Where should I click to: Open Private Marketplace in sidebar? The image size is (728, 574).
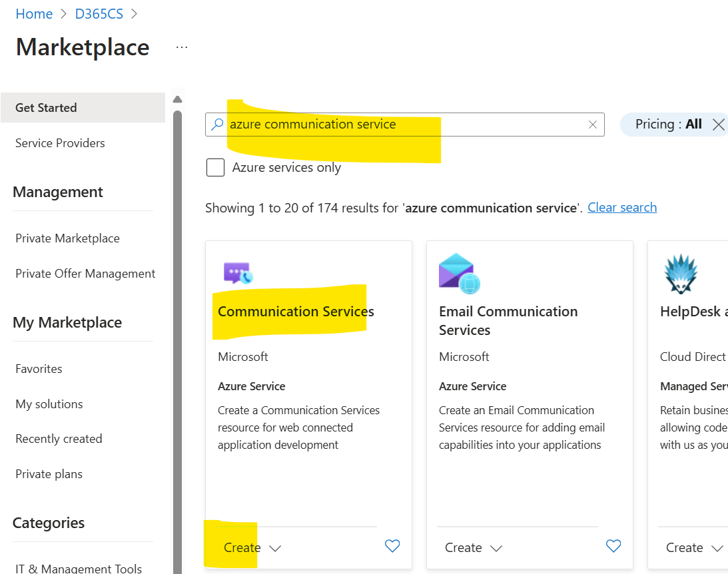[67, 238]
